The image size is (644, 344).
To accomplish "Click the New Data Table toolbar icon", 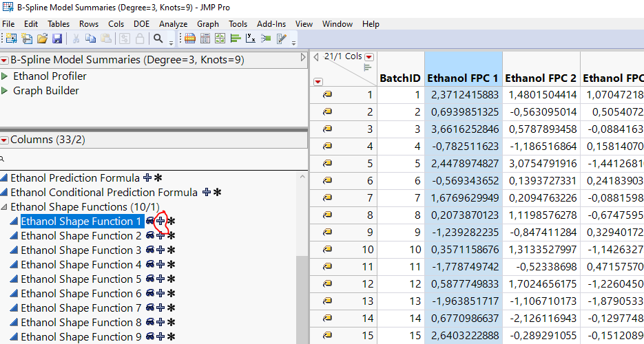I will coord(11,39).
